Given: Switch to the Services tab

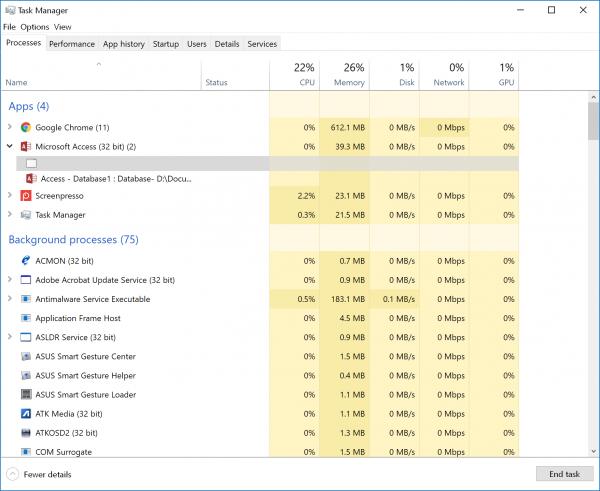Looking at the screenshot, I should tap(262, 44).
